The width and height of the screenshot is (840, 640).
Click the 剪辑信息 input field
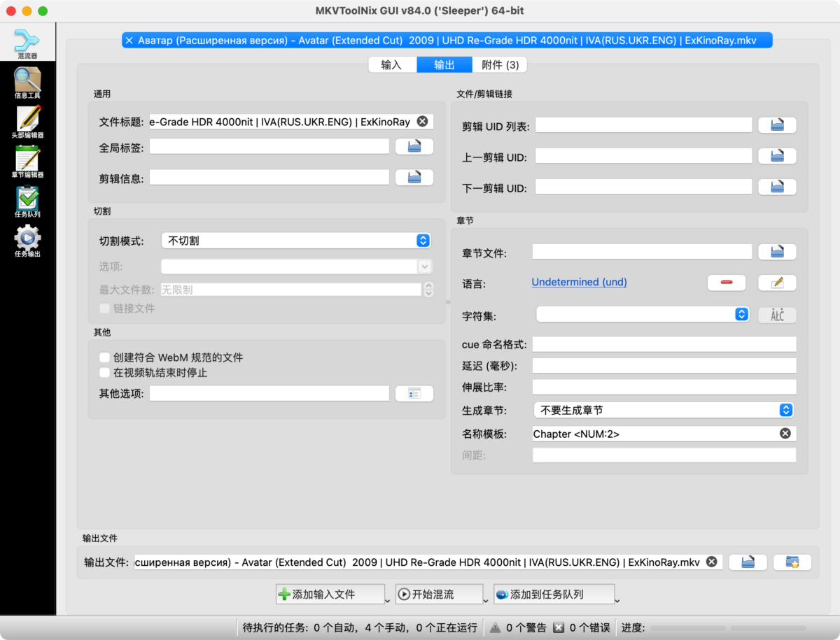tap(269, 178)
